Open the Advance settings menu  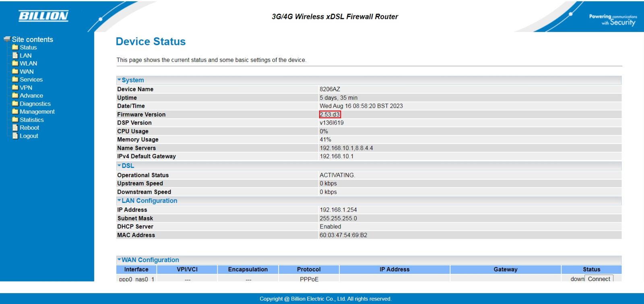click(x=31, y=96)
